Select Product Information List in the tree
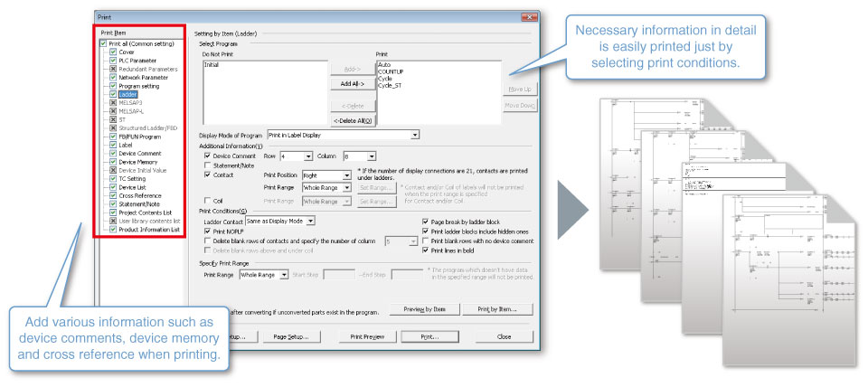Viewport: 868px width, 387px height. pos(149,229)
